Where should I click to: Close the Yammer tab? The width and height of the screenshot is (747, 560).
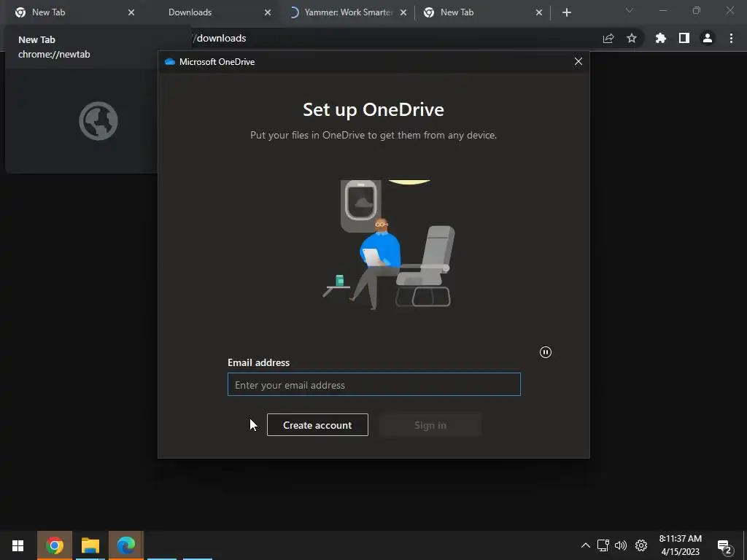tap(403, 12)
